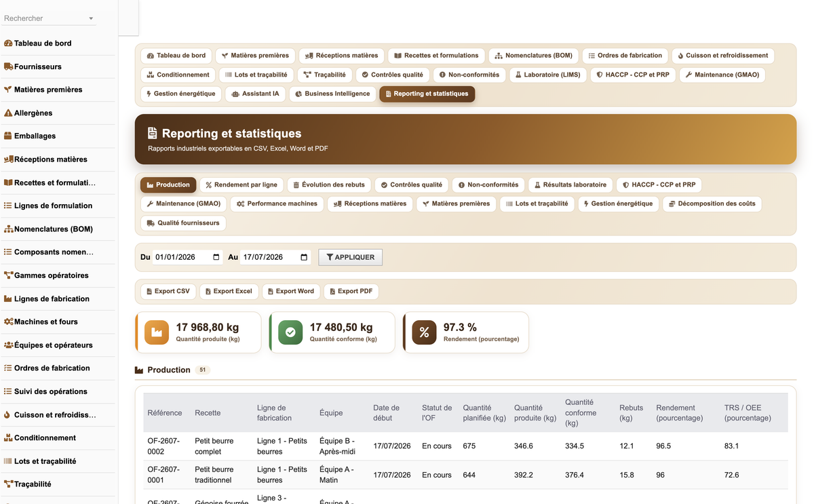Open the Gestion énergétique top tab
Screen dimensions: 814x504
(181, 94)
